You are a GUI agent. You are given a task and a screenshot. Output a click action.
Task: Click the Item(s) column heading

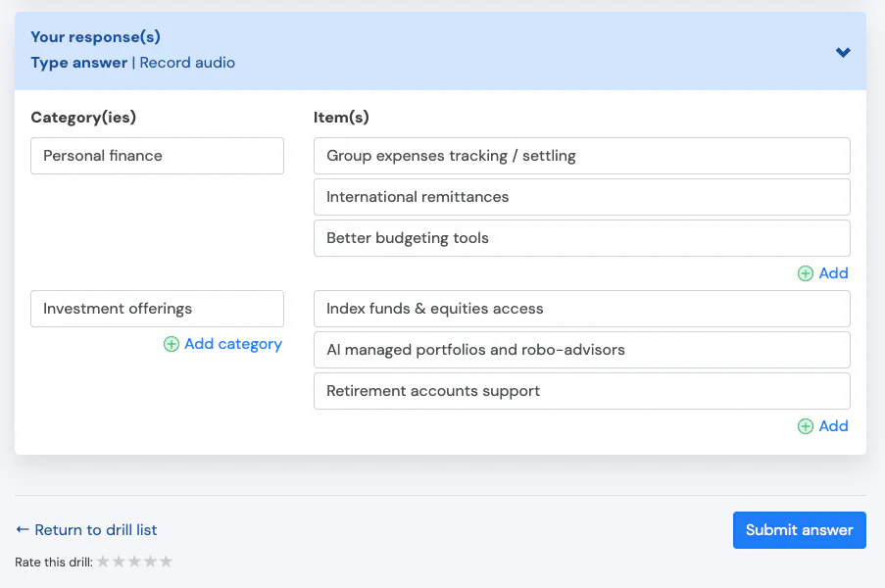coord(341,118)
